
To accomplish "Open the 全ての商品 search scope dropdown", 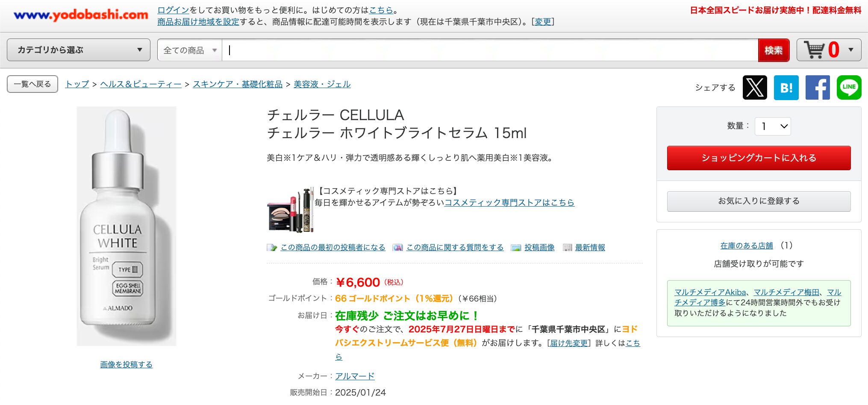I will click(190, 50).
